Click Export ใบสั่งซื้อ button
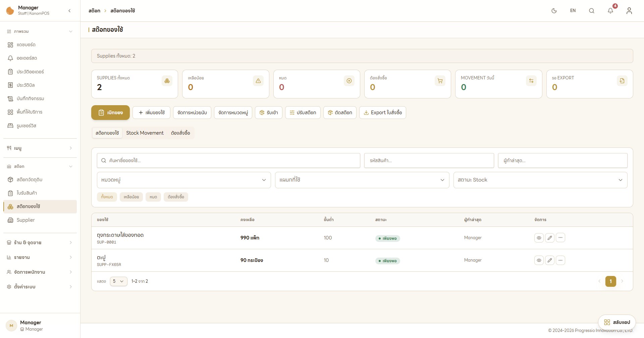The height and width of the screenshot is (338, 644). 383,113
